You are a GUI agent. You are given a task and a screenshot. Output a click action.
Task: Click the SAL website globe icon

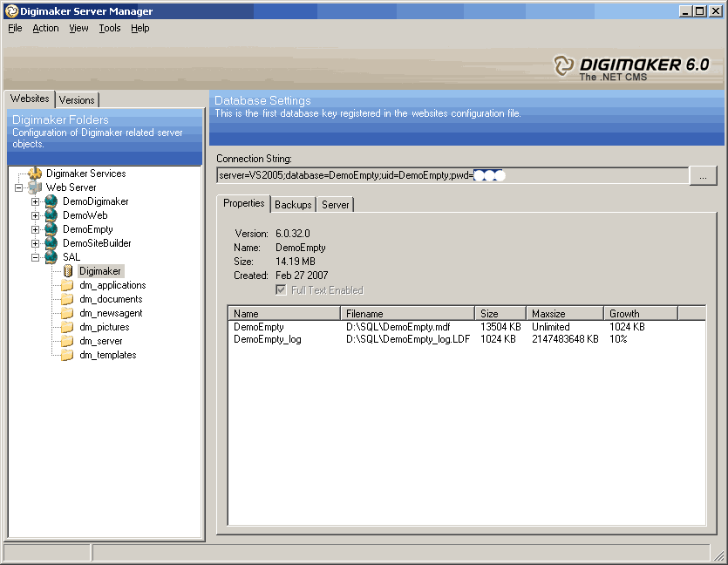pyautogui.click(x=51, y=257)
